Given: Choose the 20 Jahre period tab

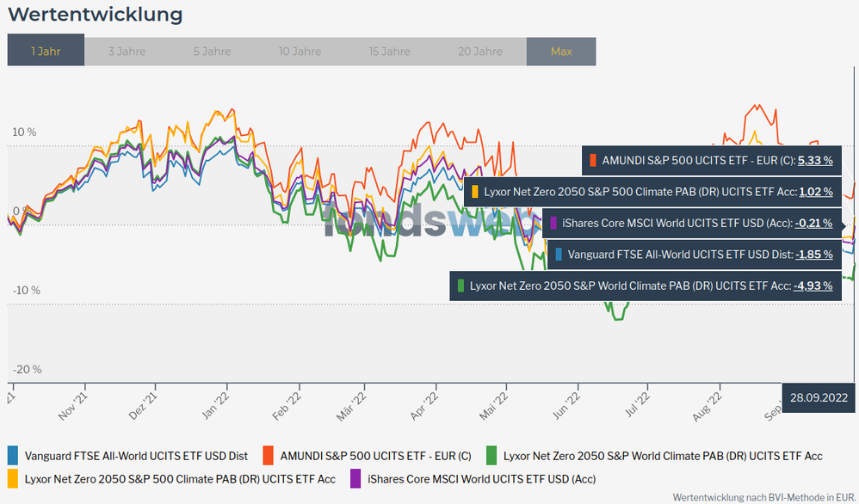Looking at the screenshot, I should click(480, 52).
